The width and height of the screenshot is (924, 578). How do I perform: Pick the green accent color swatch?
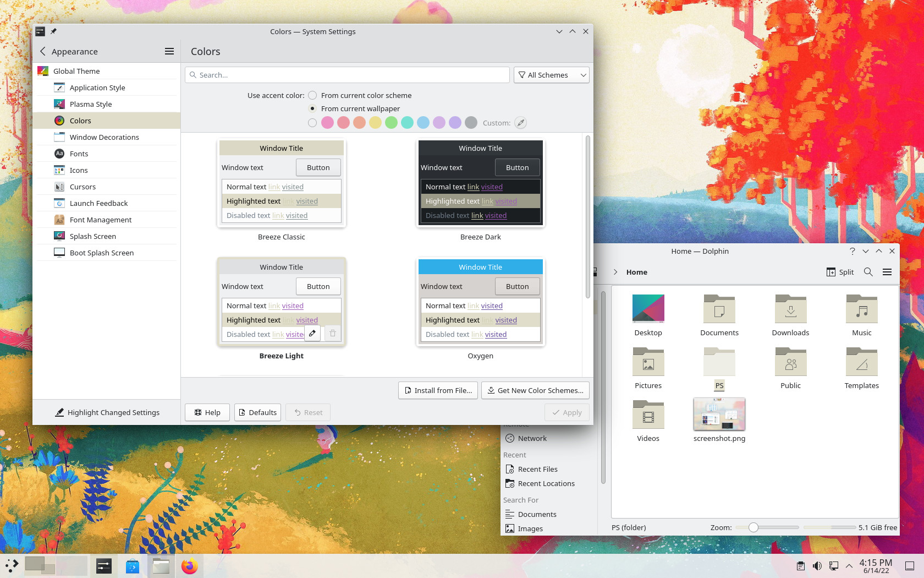tap(391, 123)
